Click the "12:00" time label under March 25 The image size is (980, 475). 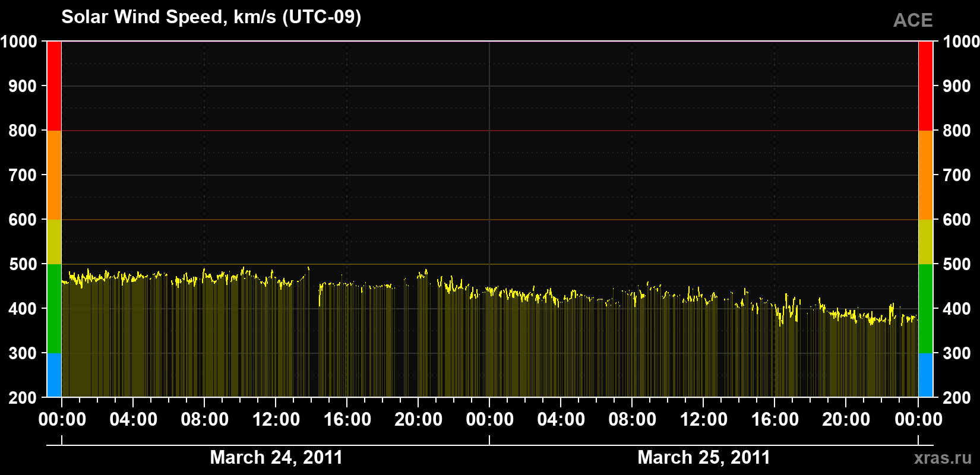tap(704, 420)
